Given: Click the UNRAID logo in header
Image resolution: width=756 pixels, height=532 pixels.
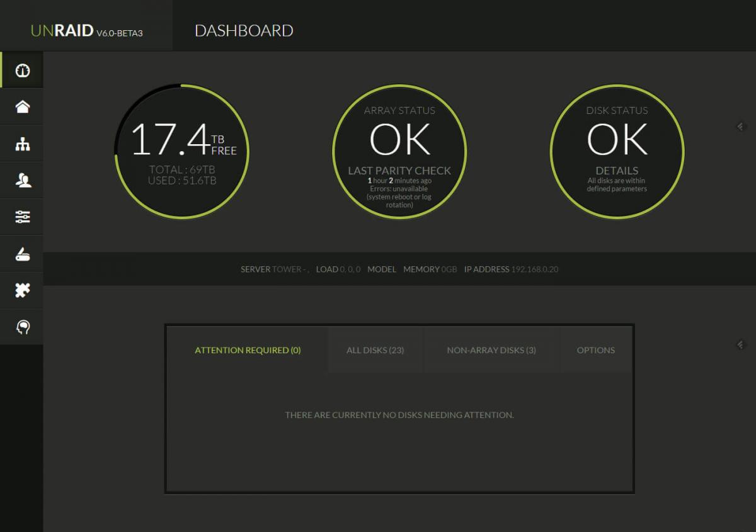Looking at the screenshot, I should pos(62,30).
